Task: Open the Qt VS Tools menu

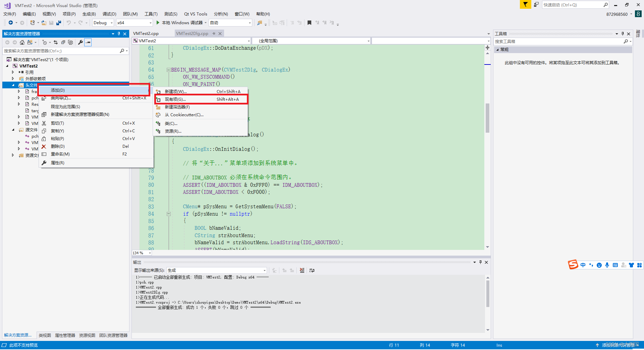Action: click(x=196, y=14)
